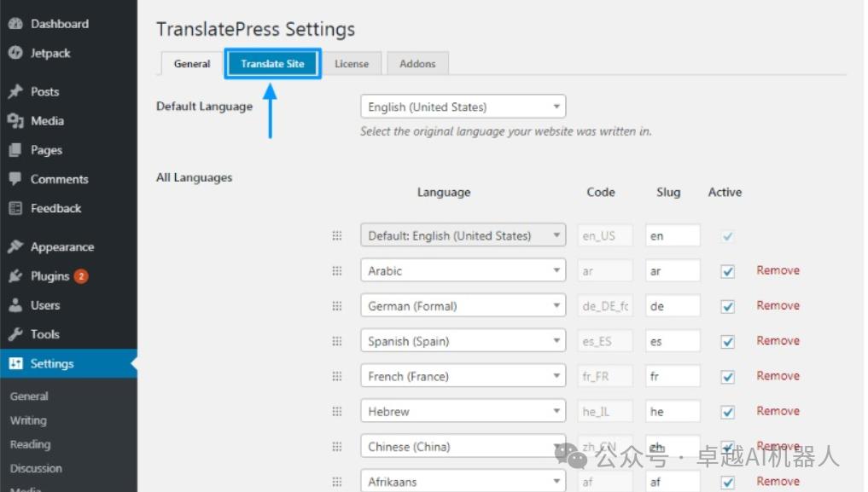
Task: Click the German slug field containing de
Action: 673,306
